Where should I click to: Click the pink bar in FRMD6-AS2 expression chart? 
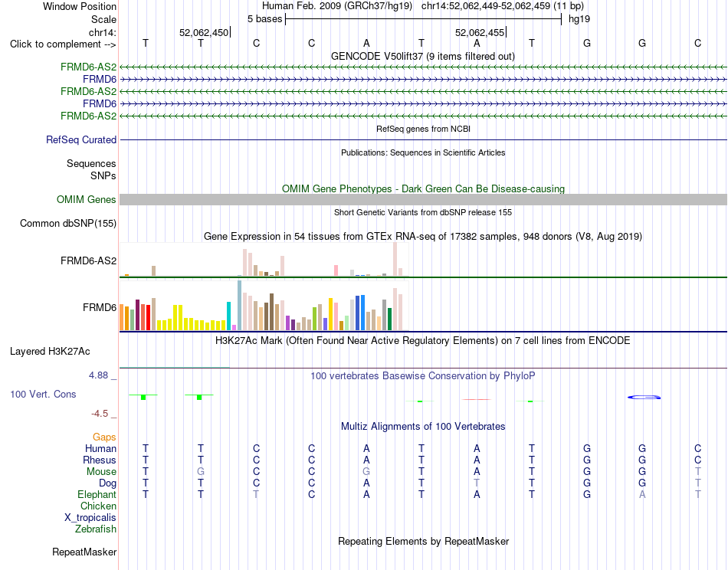pyautogui.click(x=336, y=270)
